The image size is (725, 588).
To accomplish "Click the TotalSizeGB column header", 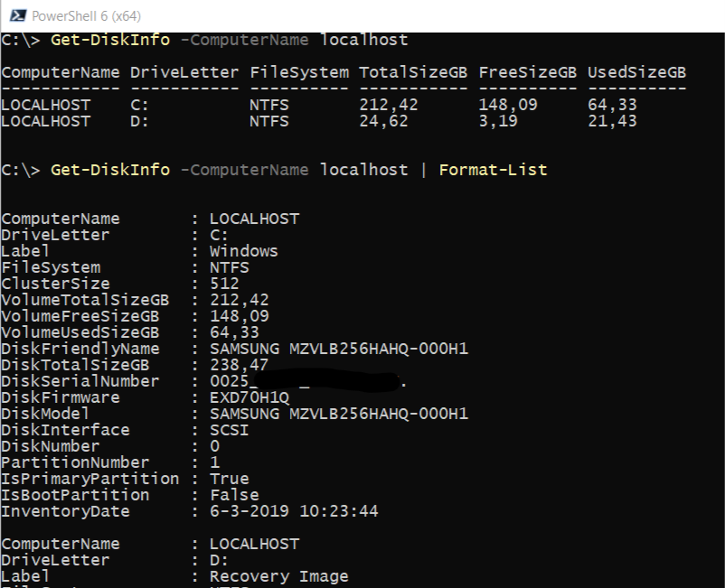I will pyautogui.click(x=413, y=72).
